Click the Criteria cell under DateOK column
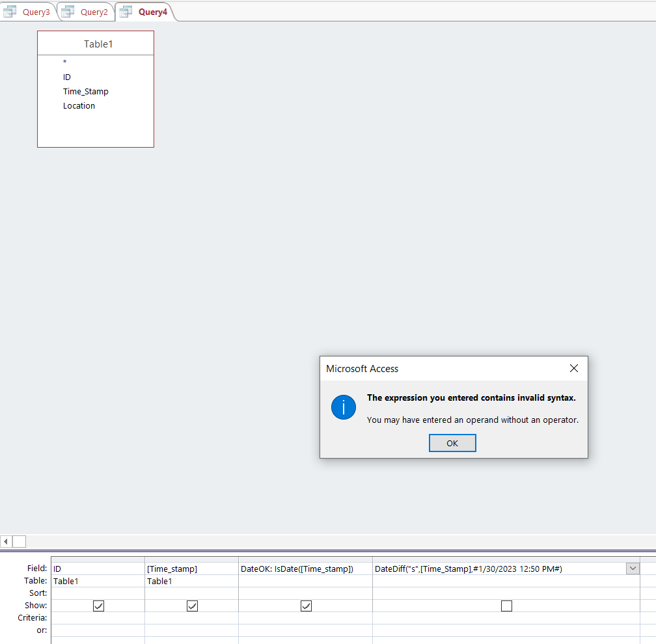The image size is (656, 644). [x=305, y=618]
